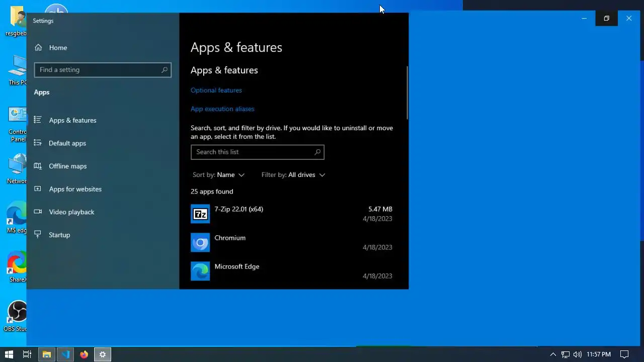Screen dimensions: 644x362
Task: Click the Offline maps map icon
Action: pos(38,166)
